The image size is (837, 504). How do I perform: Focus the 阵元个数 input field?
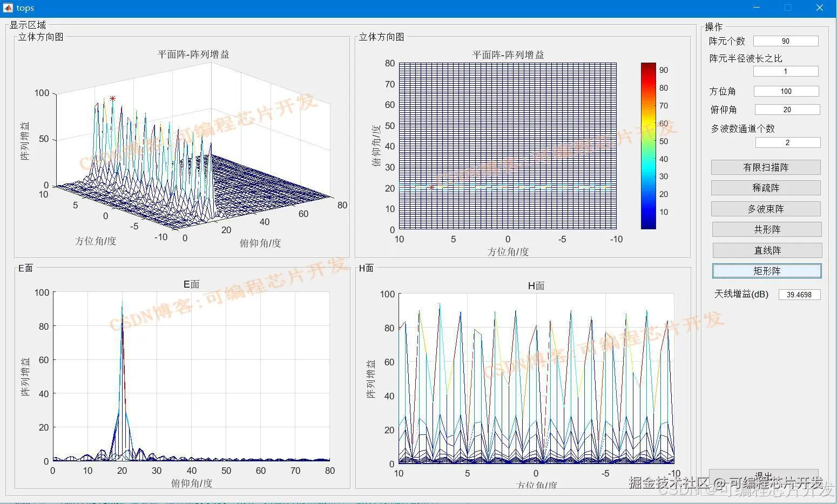pos(786,41)
